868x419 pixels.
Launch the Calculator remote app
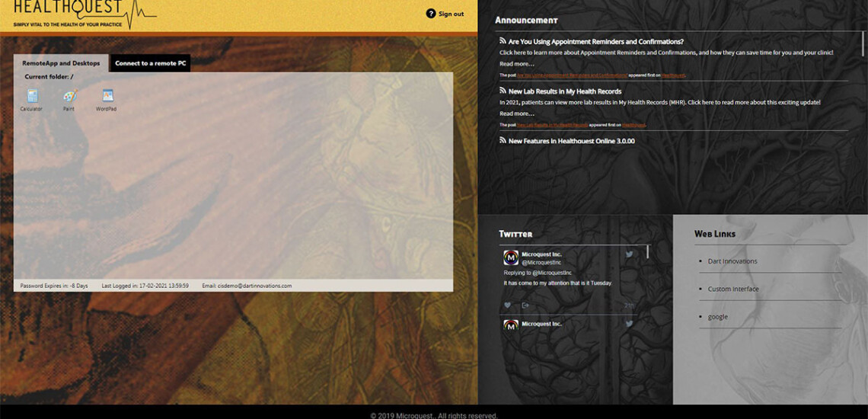point(32,97)
